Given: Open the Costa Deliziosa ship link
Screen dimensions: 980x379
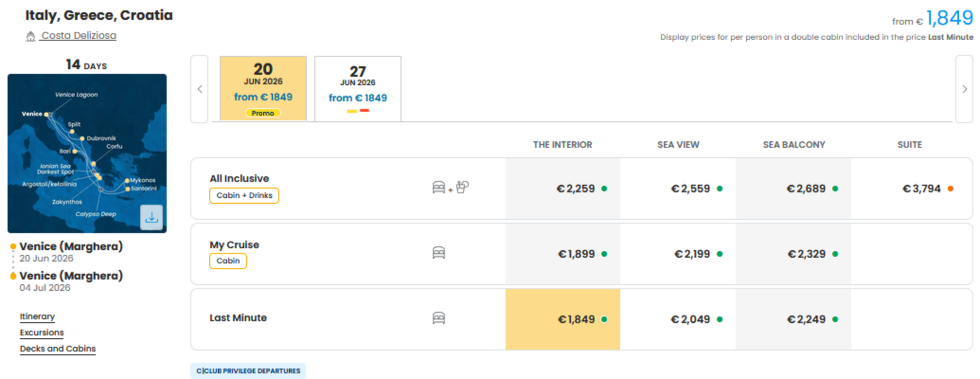Looking at the screenshot, I should [x=79, y=36].
